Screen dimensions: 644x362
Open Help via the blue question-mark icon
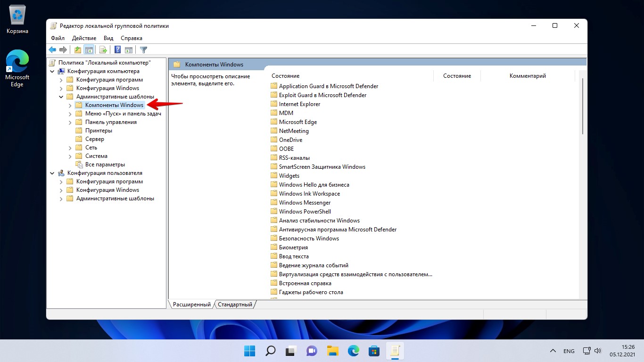[x=117, y=49]
